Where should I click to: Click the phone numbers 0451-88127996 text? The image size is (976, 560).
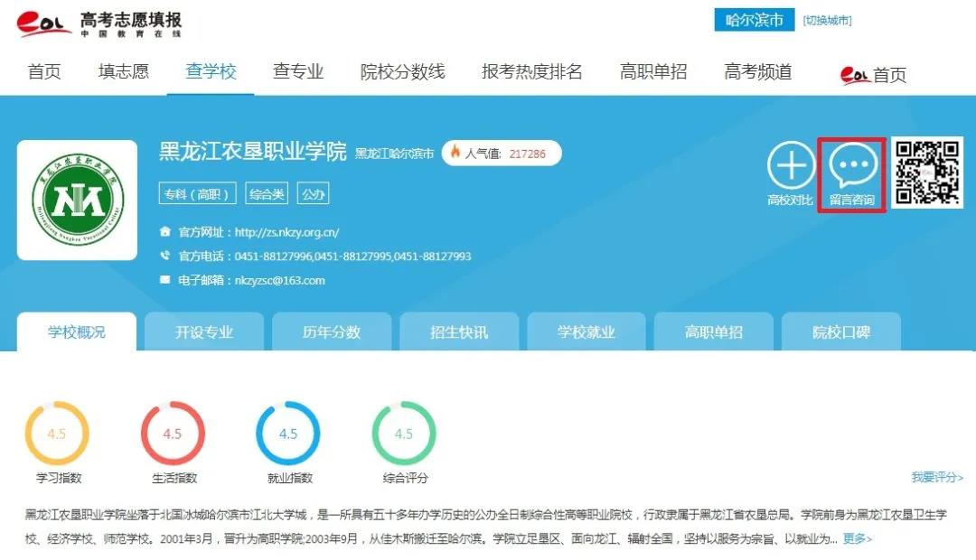(x=353, y=256)
